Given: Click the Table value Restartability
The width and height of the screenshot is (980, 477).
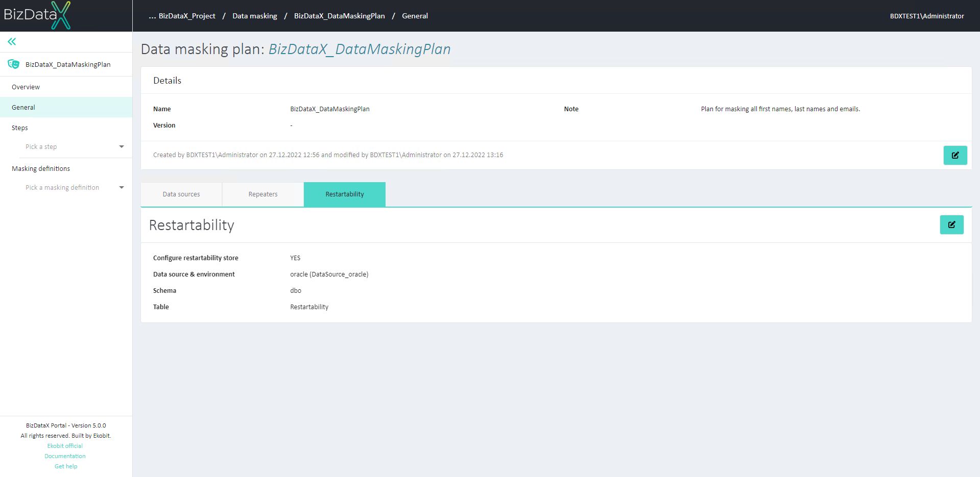Looking at the screenshot, I should pos(309,307).
